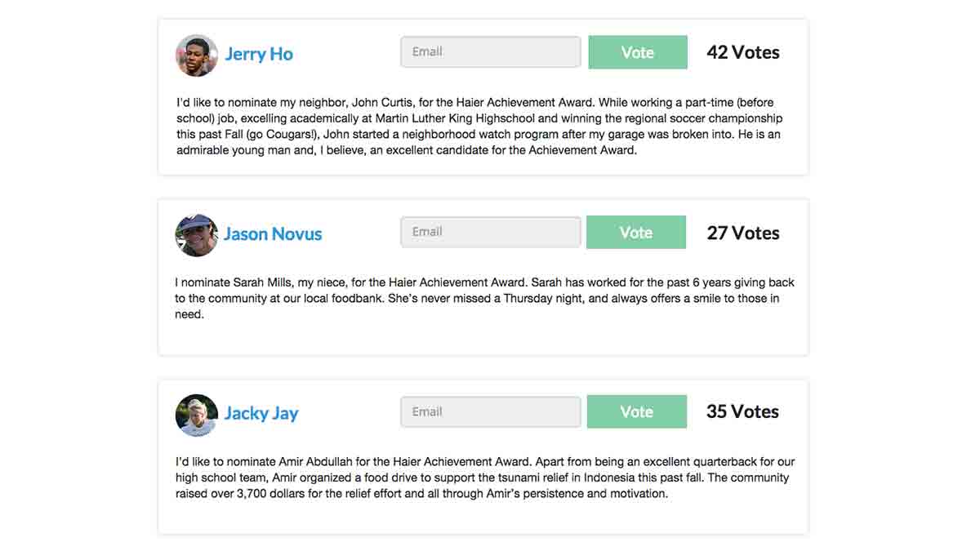Focus the Email field in Jacky Jay's card
The image size is (980, 551).
point(491,411)
